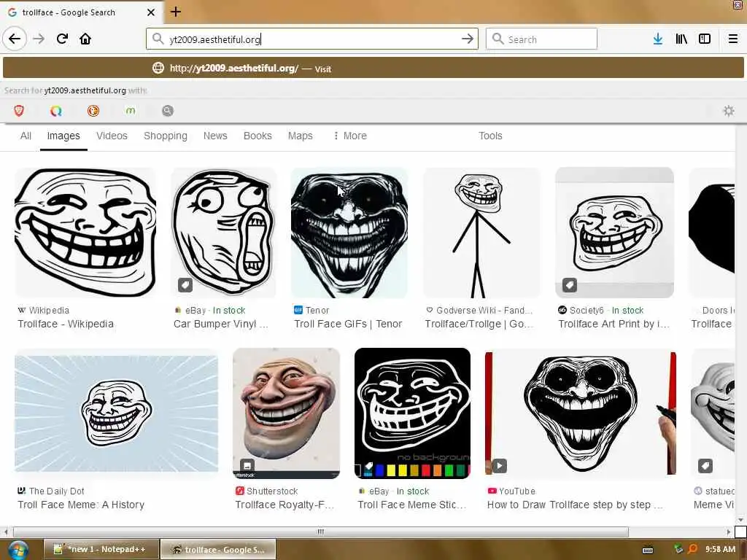
Task: Switch to Notepad++ in the taskbar
Action: click(x=101, y=550)
